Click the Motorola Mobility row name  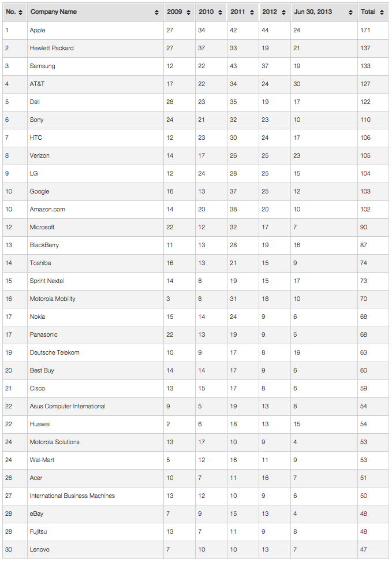click(x=53, y=299)
